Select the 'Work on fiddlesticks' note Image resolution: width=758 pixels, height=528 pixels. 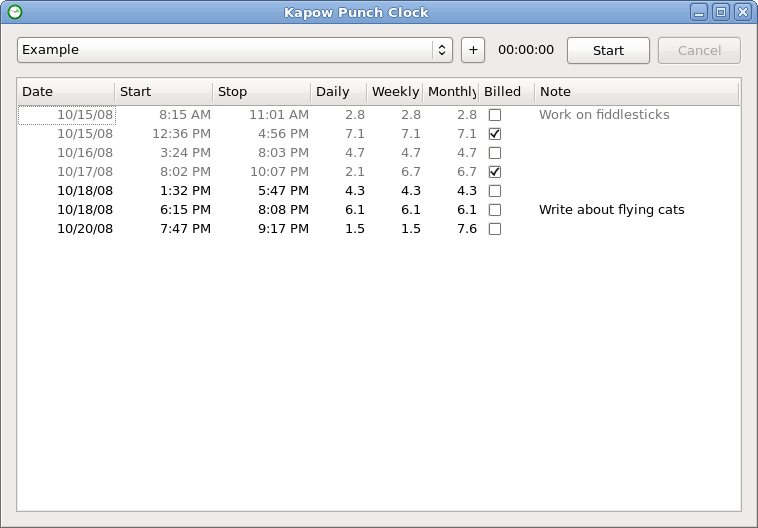pos(604,115)
